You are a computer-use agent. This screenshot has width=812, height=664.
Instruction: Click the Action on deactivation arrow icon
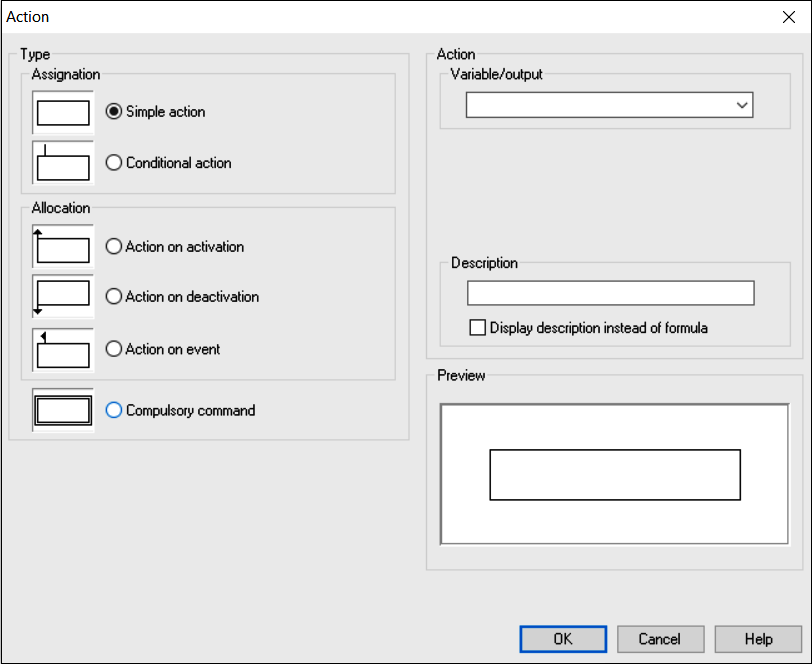tap(63, 297)
